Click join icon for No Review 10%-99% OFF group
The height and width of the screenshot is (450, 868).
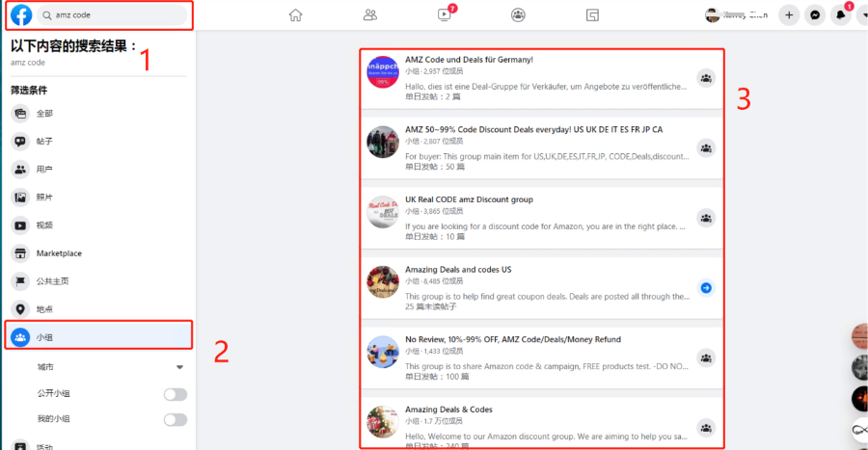(706, 358)
